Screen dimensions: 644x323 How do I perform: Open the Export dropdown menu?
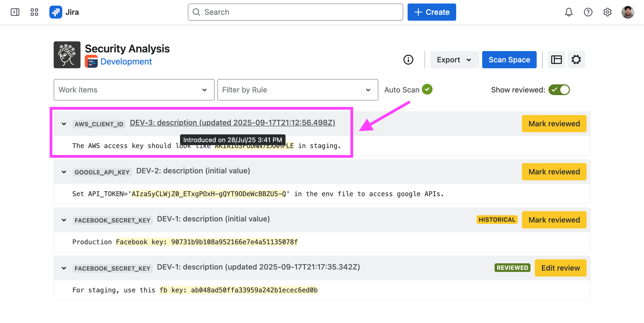454,60
